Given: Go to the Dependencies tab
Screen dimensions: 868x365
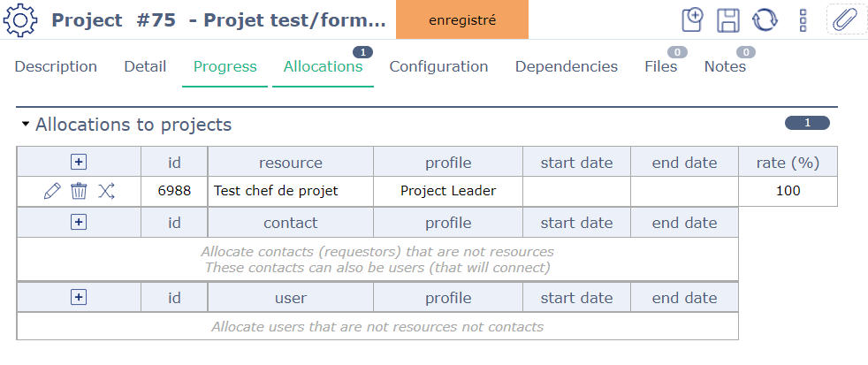Looking at the screenshot, I should [x=567, y=66].
